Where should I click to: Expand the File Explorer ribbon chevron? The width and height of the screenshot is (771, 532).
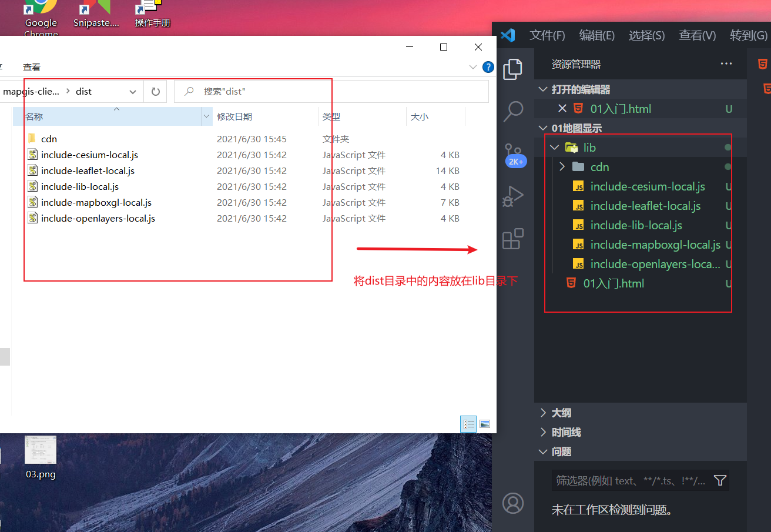[473, 67]
